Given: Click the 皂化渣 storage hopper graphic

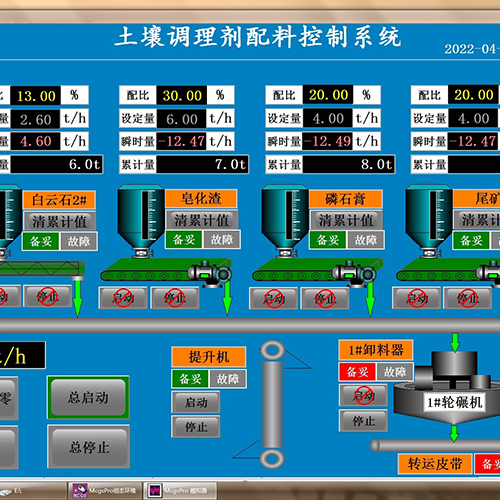Looking at the screenshot, I should [x=141, y=221].
